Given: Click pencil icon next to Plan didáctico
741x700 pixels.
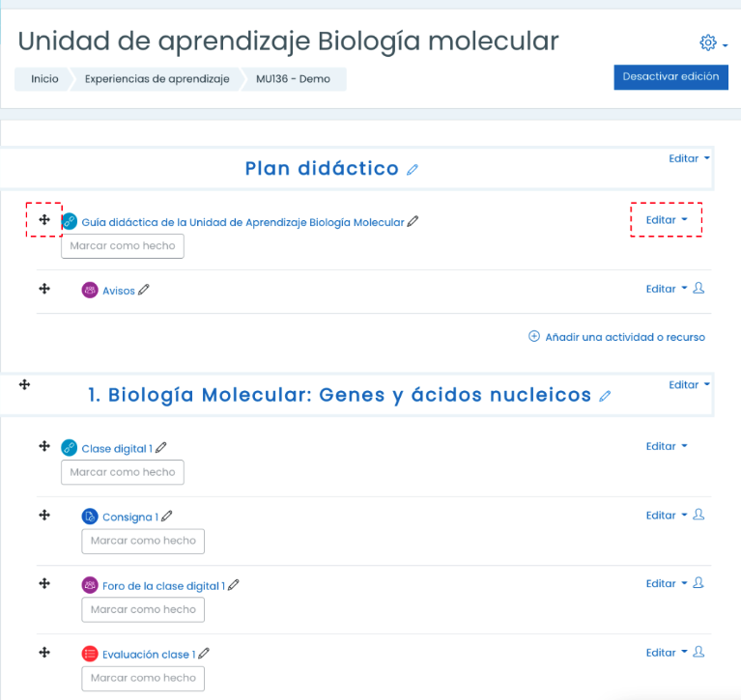Looking at the screenshot, I should (x=413, y=170).
